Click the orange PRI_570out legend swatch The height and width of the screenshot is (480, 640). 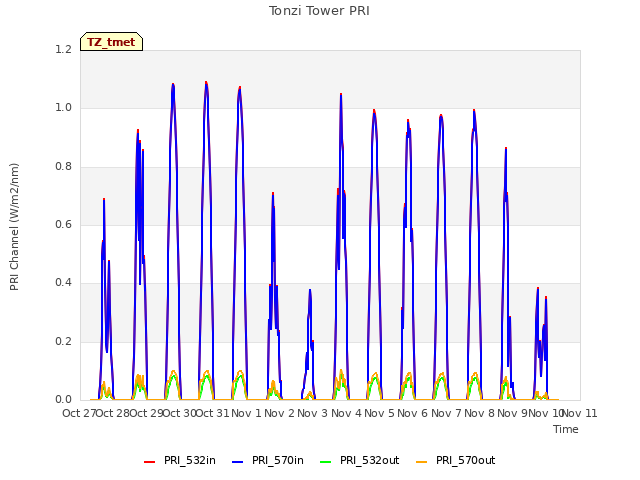(422, 462)
